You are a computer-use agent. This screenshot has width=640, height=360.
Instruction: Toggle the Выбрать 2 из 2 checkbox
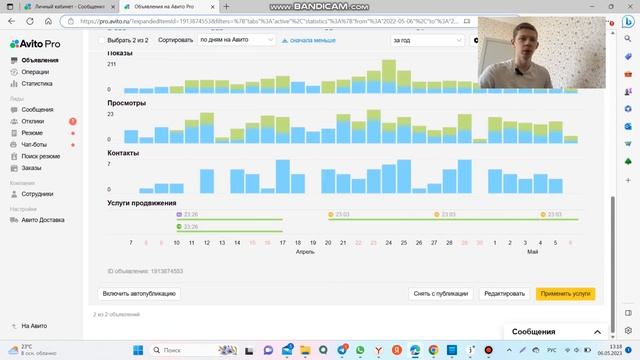102,40
